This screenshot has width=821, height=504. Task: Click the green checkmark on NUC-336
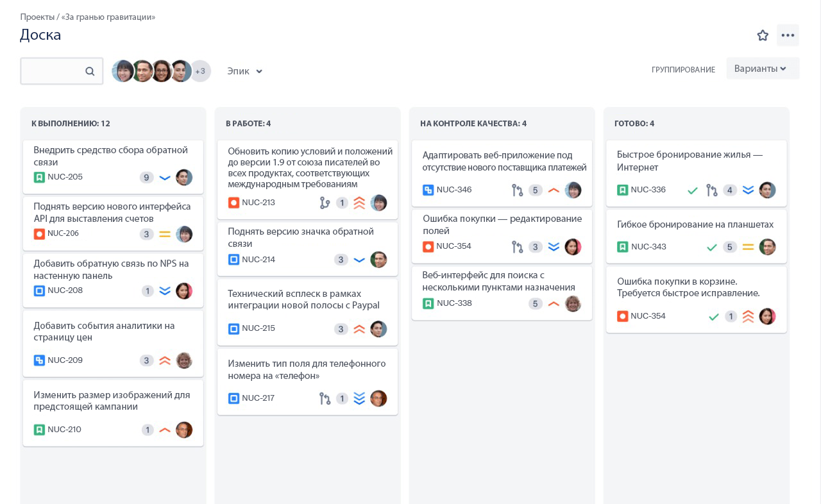[693, 190]
